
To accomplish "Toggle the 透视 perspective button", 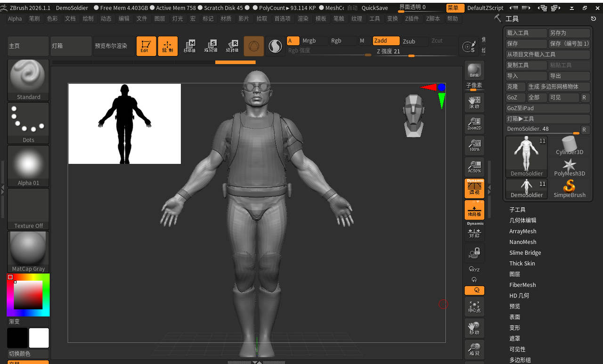I will pos(474,188).
